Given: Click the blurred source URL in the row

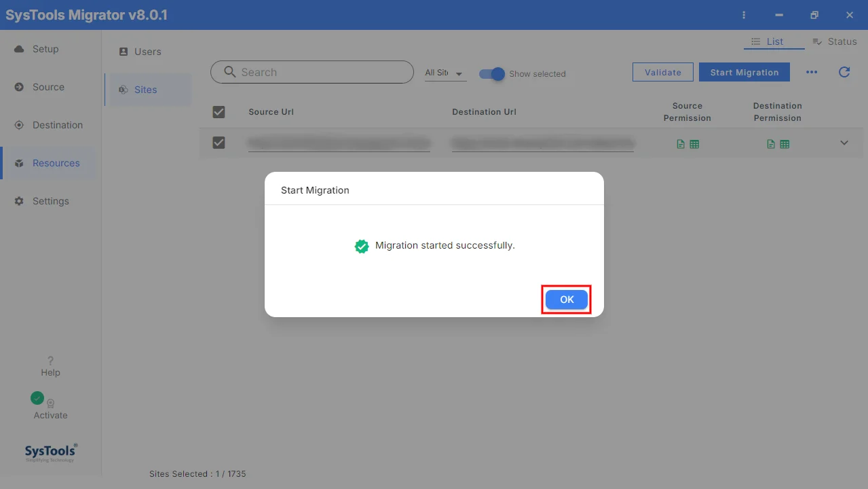Looking at the screenshot, I should 339,143.
